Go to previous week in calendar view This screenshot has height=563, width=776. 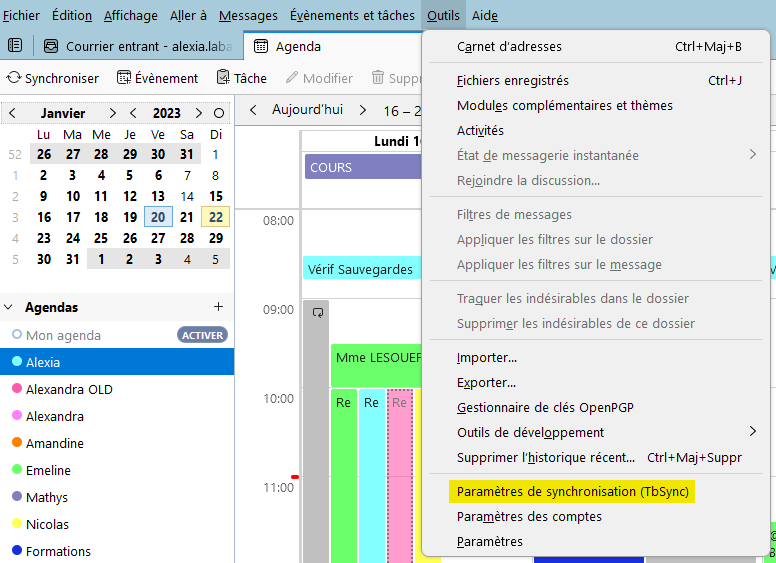point(253,110)
